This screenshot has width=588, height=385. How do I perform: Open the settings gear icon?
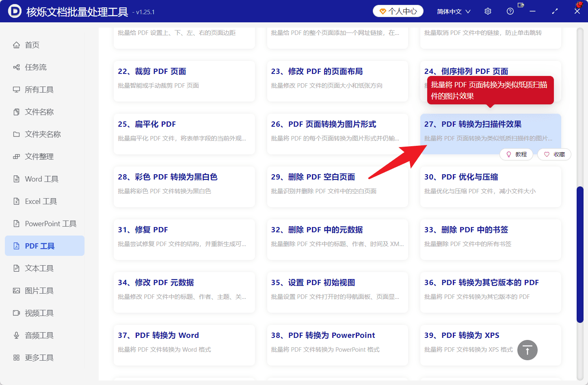coord(488,11)
